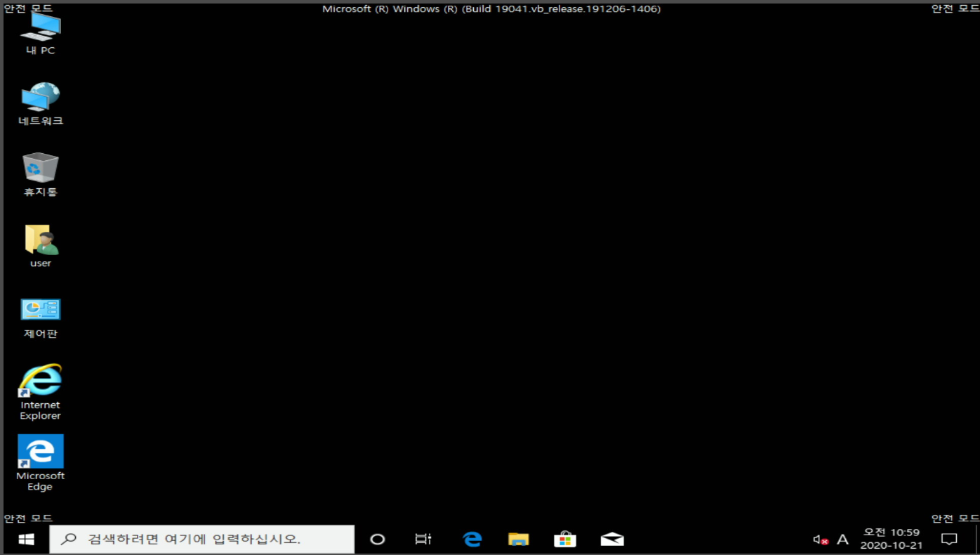Viewport: 980px width, 555px height.
Task: Open Task View on the taskbar
Action: [423, 540]
